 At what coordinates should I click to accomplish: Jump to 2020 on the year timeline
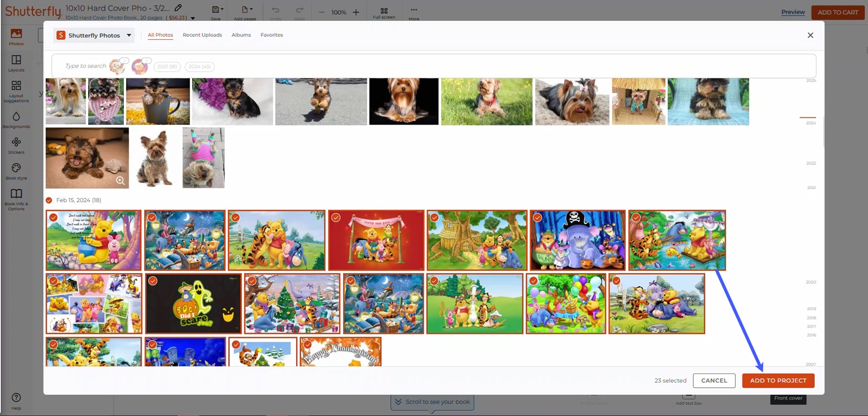coord(811,282)
